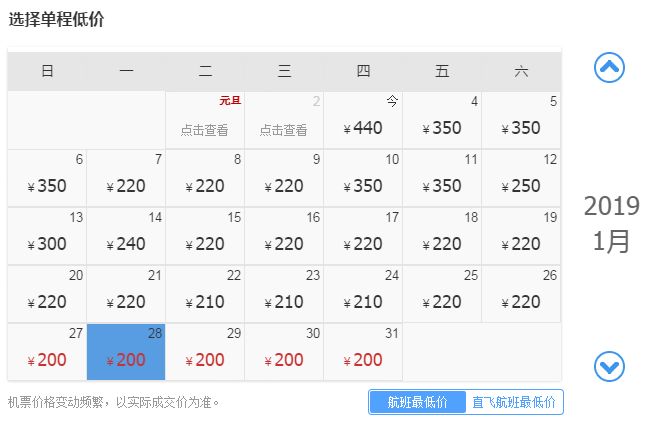Choose January 5 priced ¥350
The width and height of the screenshot is (662, 429).
coord(521,128)
